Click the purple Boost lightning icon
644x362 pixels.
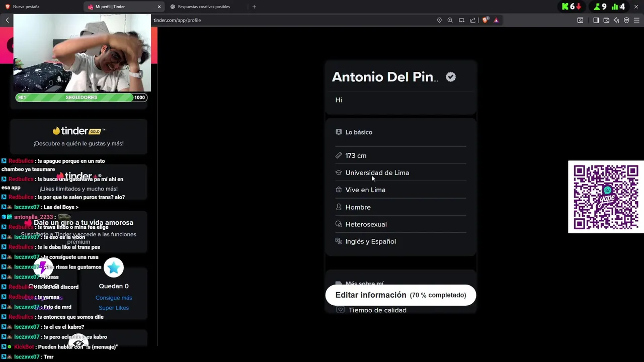pyautogui.click(x=43, y=267)
